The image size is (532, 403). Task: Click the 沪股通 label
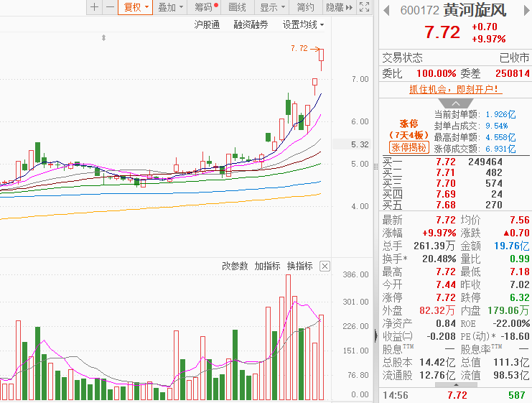[x=207, y=25]
